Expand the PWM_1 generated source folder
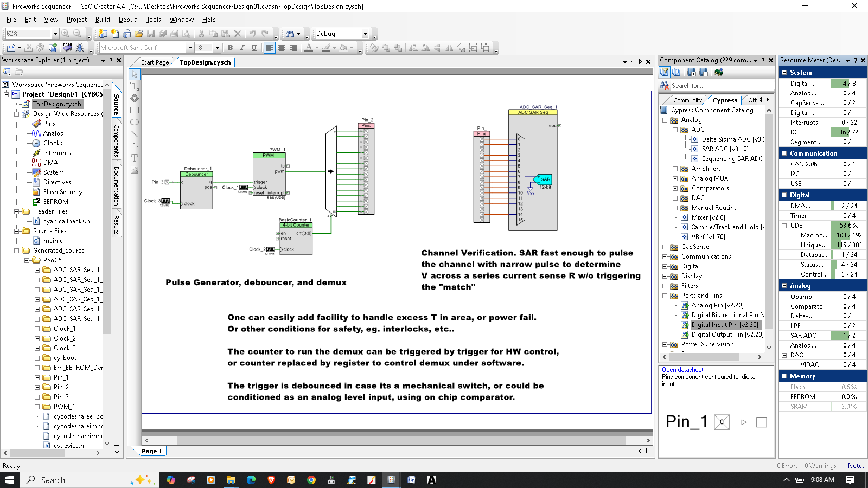868x488 pixels. coord(37,407)
